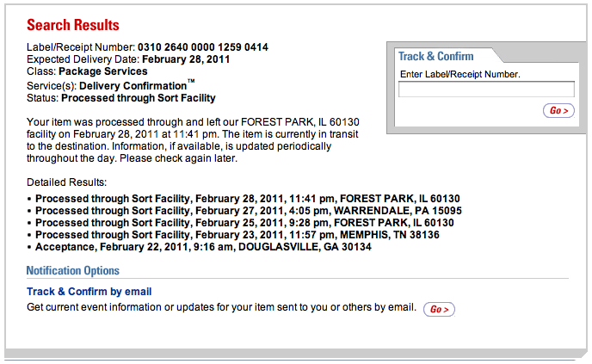The width and height of the screenshot is (592, 364).
Task: Click the Detailed Results label
Action: [67, 182]
